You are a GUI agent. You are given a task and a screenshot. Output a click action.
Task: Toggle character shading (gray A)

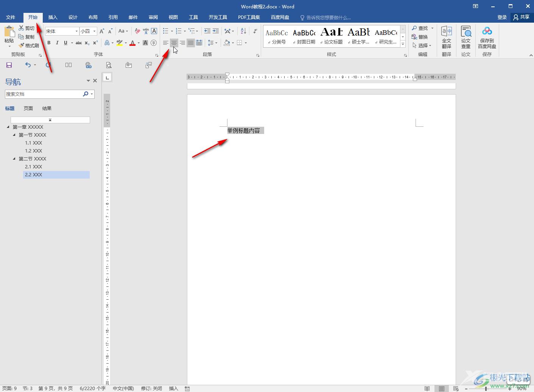coord(145,43)
